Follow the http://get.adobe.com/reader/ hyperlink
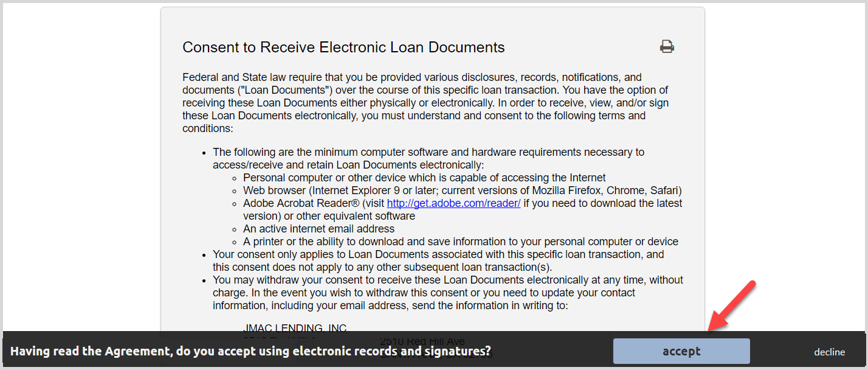 453,203
